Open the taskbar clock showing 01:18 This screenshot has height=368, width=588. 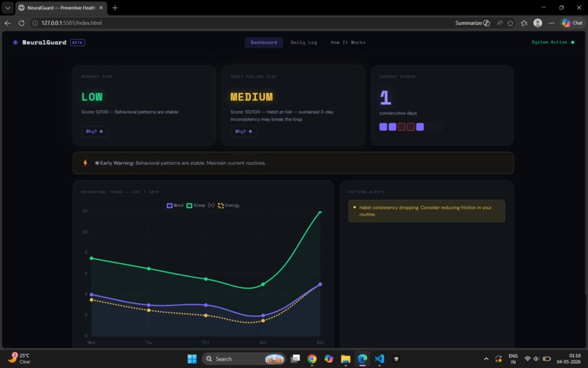[569, 359]
